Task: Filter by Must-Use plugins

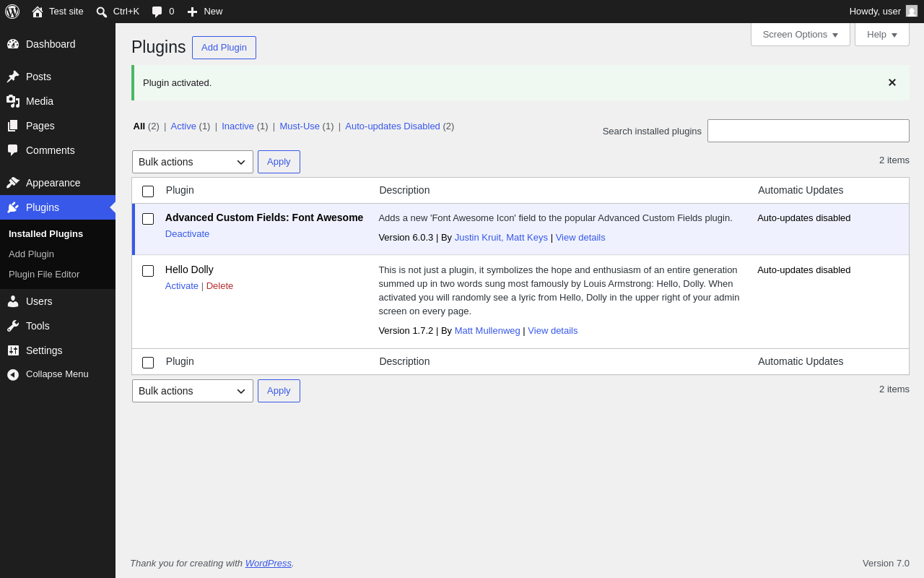Action: tap(300, 126)
